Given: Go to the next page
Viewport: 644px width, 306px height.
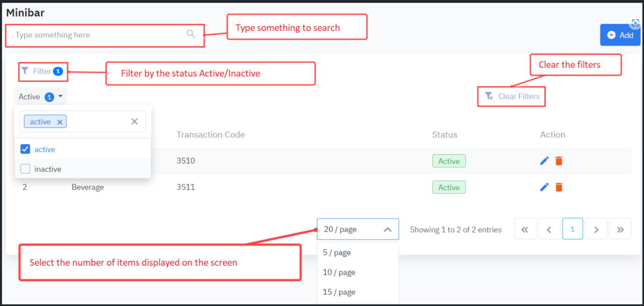Looking at the screenshot, I should tap(596, 229).
